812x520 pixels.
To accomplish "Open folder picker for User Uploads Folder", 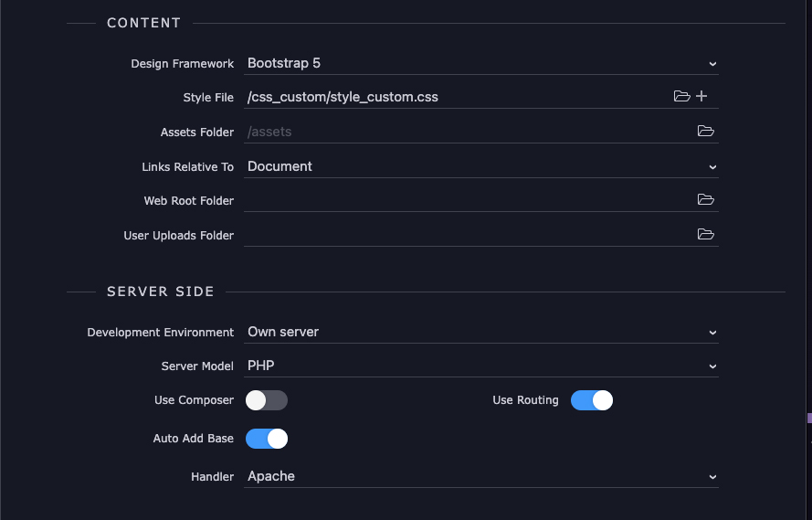I will point(705,234).
